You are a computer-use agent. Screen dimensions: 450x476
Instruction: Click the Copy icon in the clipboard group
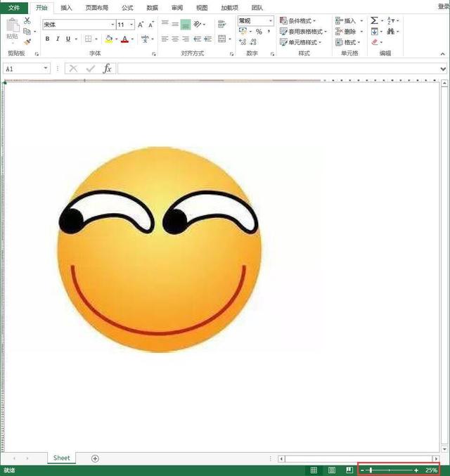coord(27,31)
